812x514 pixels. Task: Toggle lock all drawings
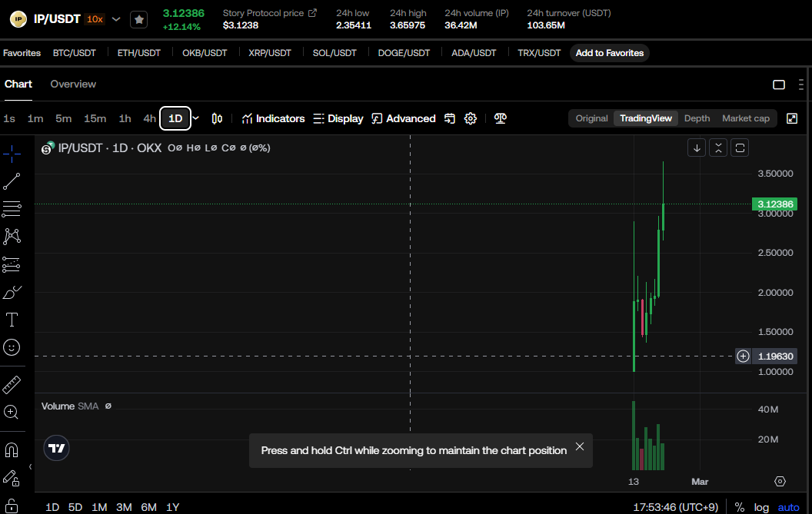[x=12, y=506]
